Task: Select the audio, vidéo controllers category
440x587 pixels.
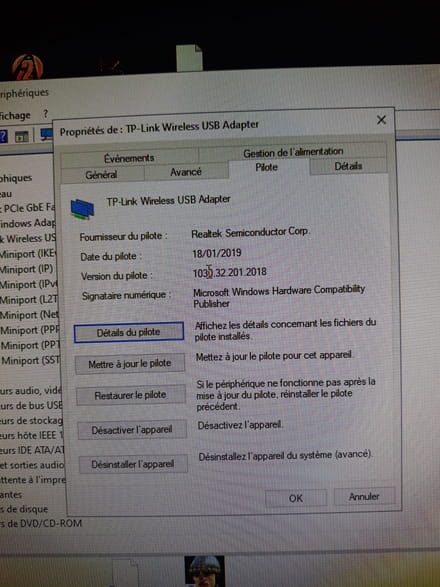Action: click(31, 390)
